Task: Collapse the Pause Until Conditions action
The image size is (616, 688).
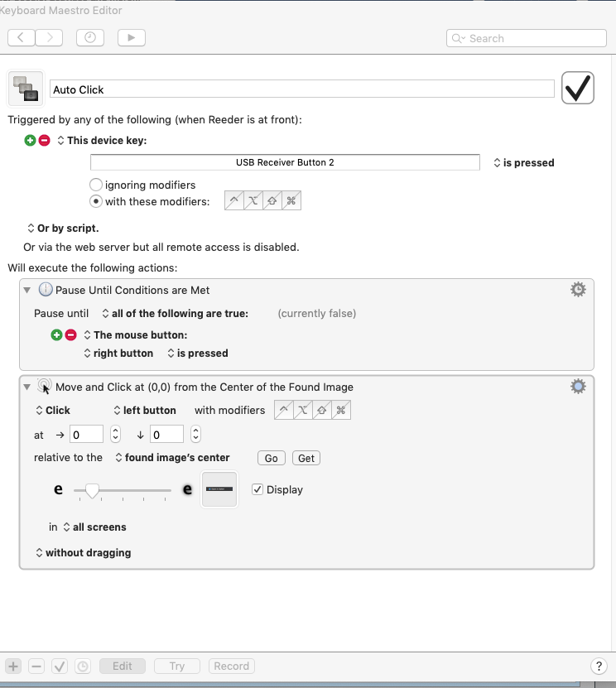Action: pos(27,290)
